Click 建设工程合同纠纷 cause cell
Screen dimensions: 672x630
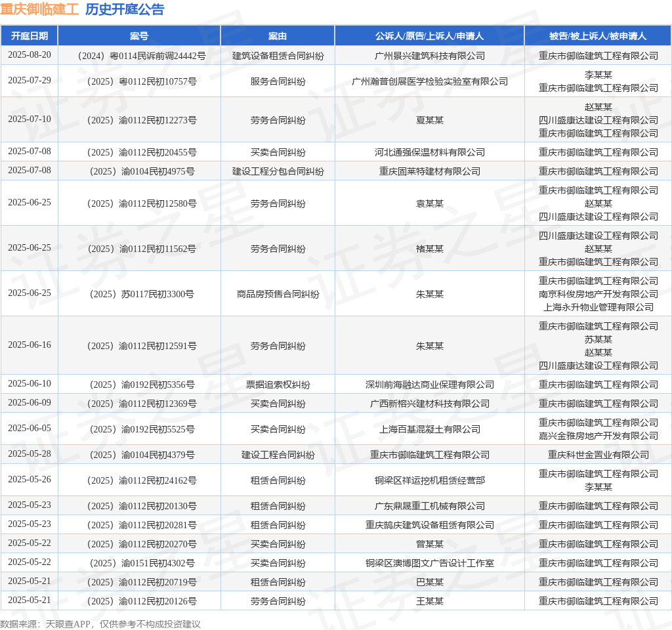coord(278,455)
